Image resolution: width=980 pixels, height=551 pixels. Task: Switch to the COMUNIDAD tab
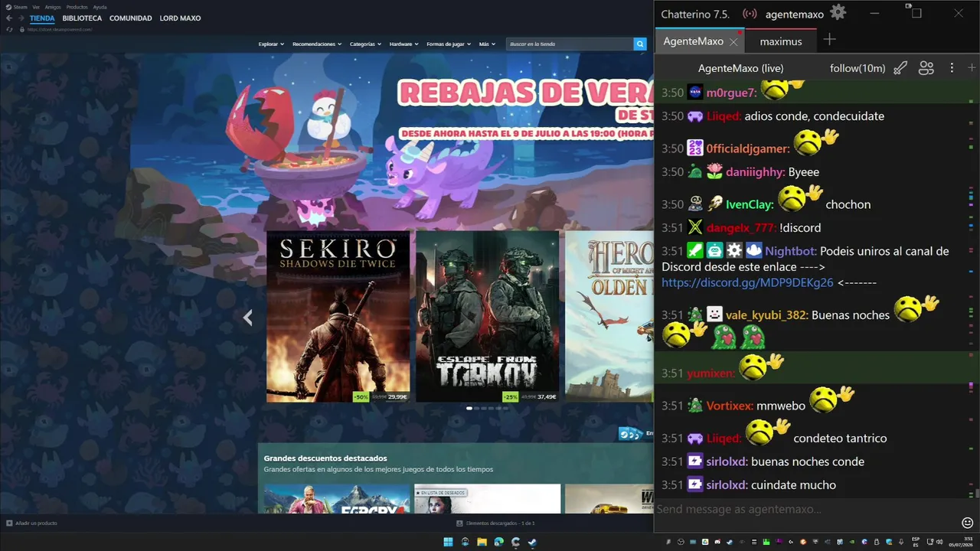130,18
